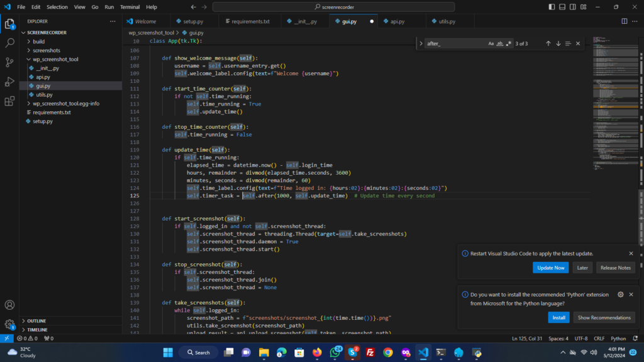Viewport: 644px width, 362px height.
Task: Open the Terminal menu
Action: (x=130, y=7)
